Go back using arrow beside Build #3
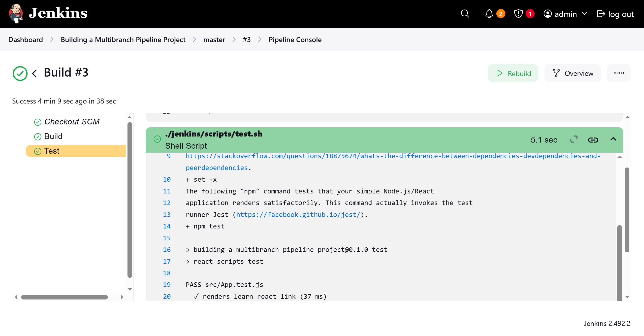 [x=35, y=73]
